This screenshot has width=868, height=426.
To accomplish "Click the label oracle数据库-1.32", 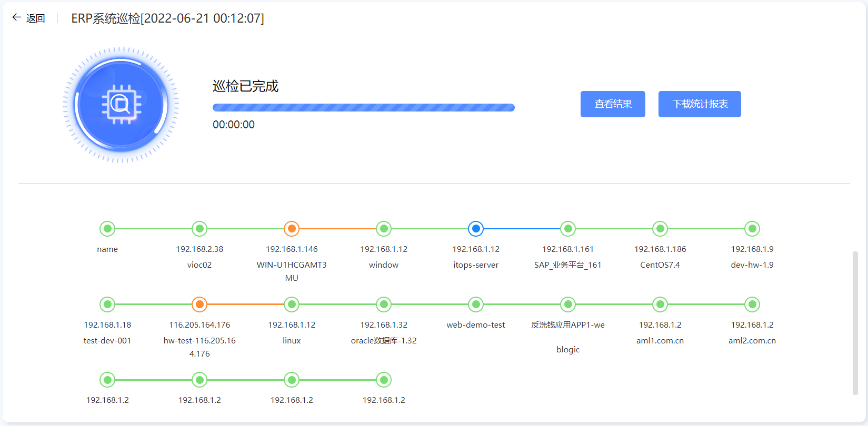I will pyautogui.click(x=384, y=341).
